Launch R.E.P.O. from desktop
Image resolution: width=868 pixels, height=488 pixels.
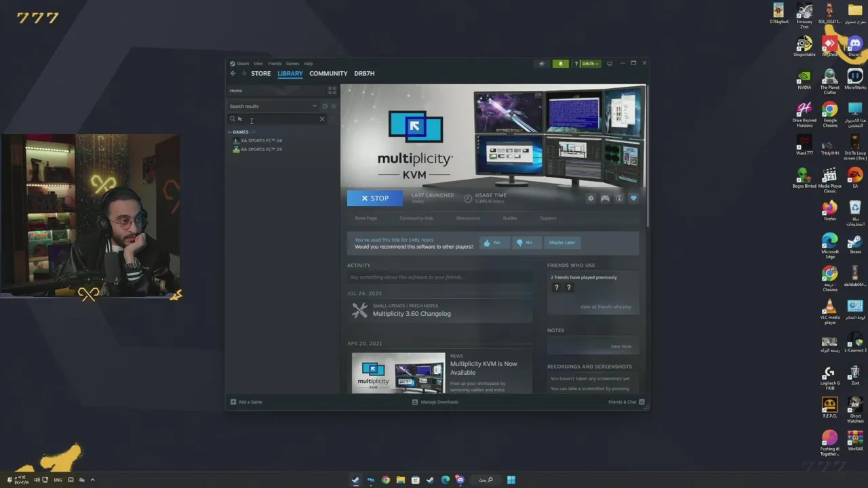[830, 407]
